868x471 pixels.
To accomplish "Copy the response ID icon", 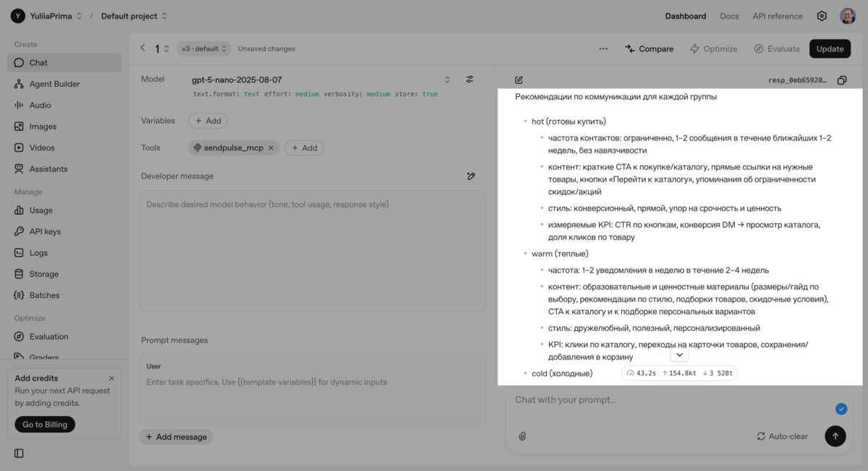I will click(x=842, y=80).
